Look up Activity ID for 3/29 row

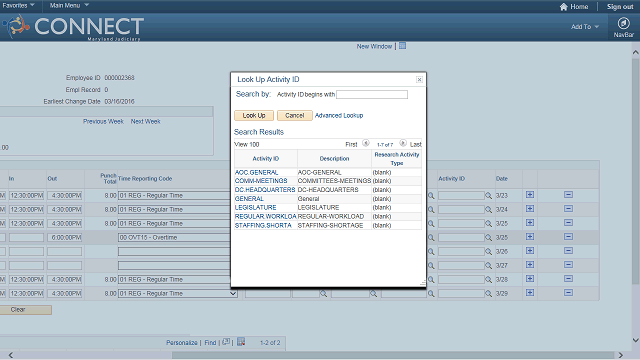click(488, 294)
